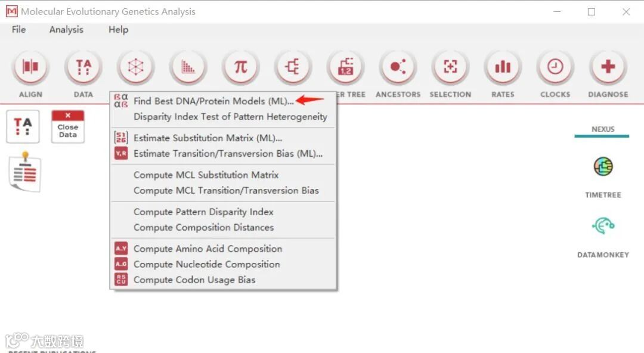Select Compute Nucleotide Composition
Image resolution: width=644 pixels, height=353 pixels.
(224, 265)
